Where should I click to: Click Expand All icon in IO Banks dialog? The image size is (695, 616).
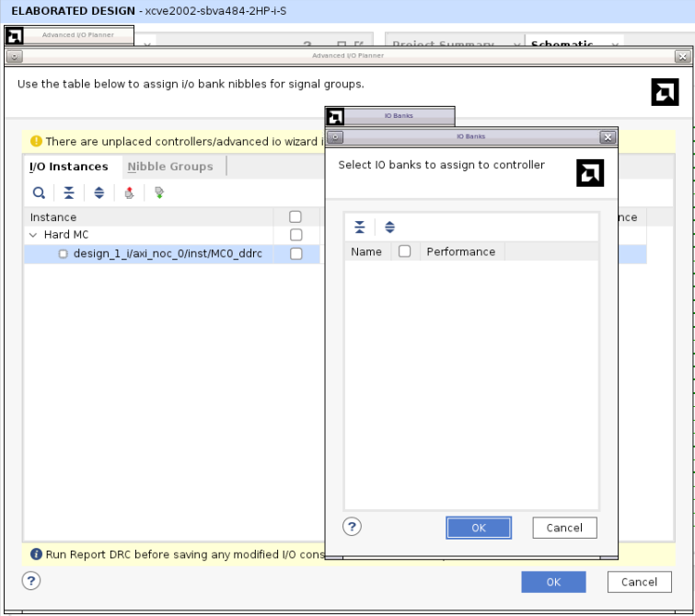click(x=390, y=227)
